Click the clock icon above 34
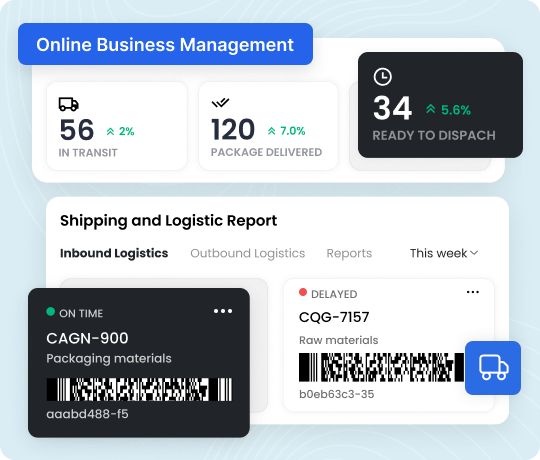Screen dimensions: 540x460 pyautogui.click(x=383, y=76)
